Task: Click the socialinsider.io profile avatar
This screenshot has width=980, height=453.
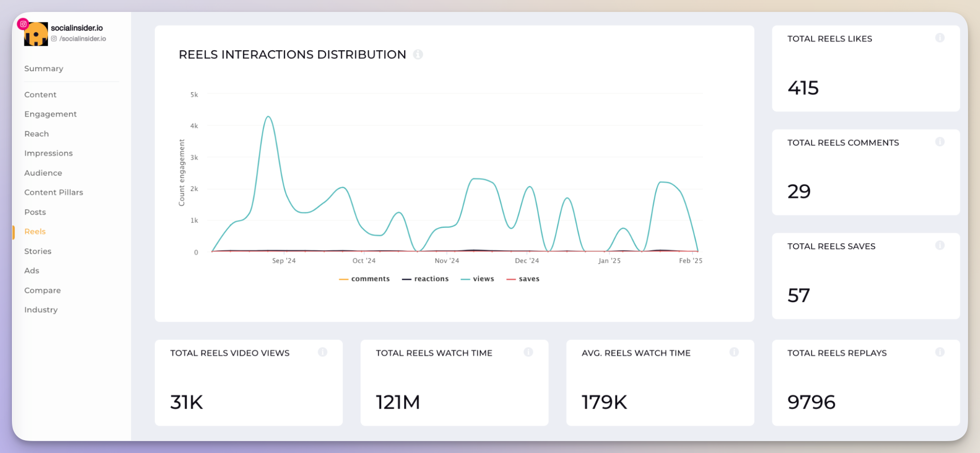Action: pos(36,34)
